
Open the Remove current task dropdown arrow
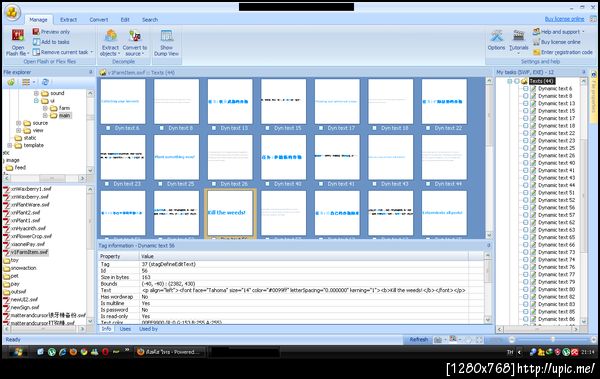pos(92,52)
